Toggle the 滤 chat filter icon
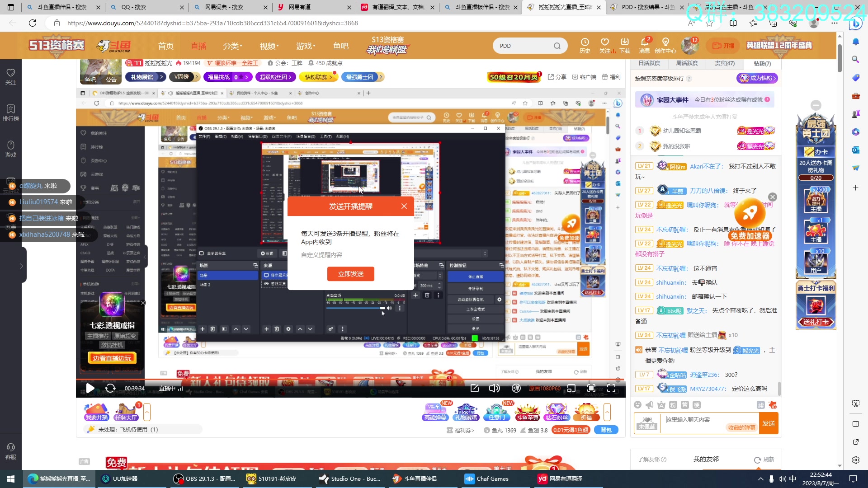The image size is (868, 488). point(761,405)
